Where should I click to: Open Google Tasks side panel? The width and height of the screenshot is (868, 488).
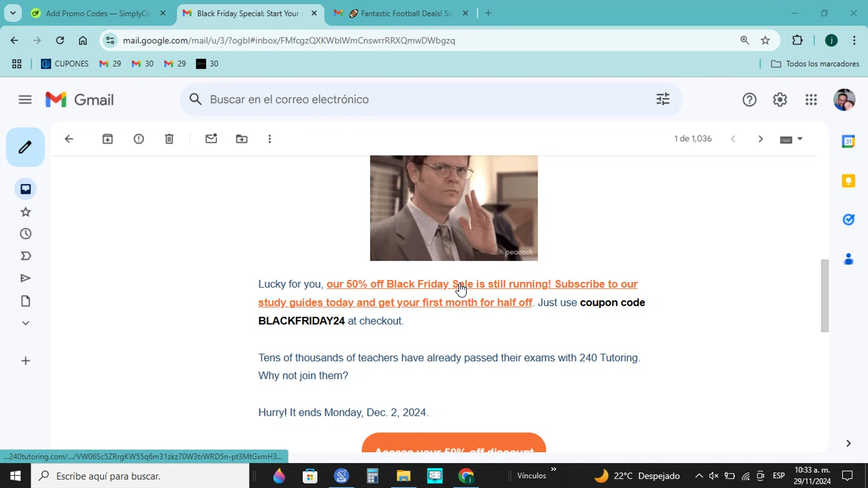[848, 219]
